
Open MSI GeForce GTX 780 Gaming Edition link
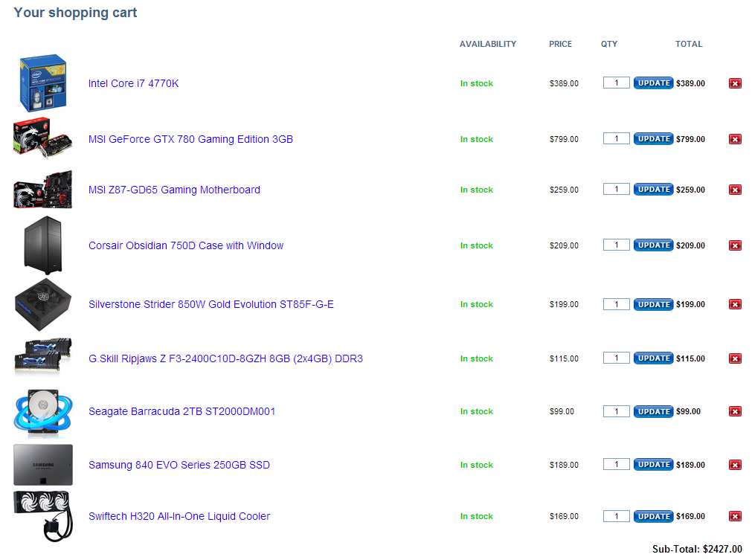190,139
